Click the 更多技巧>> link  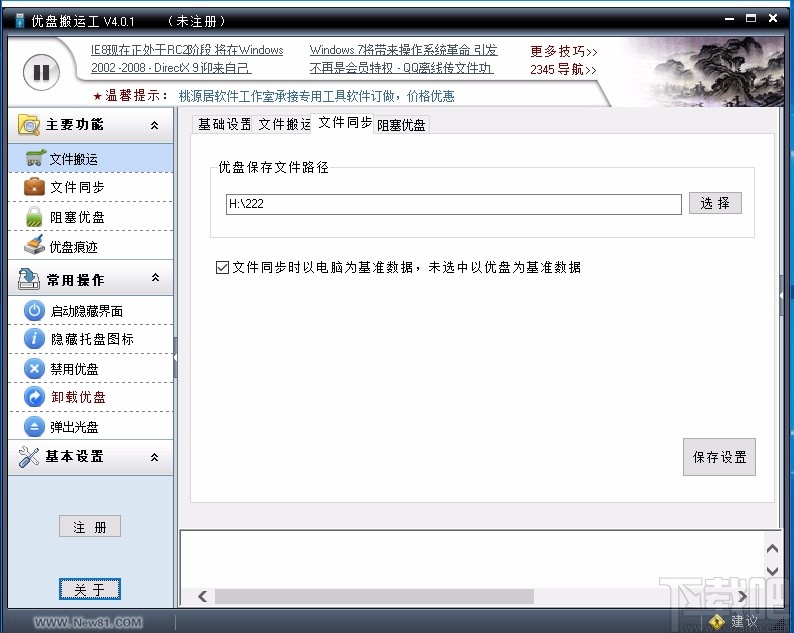(564, 51)
